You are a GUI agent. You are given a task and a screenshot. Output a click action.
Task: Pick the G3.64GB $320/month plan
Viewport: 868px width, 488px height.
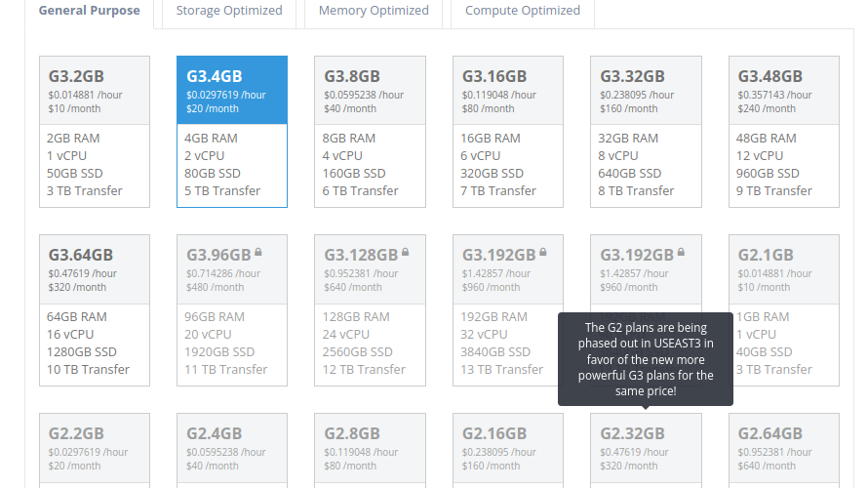(95, 310)
